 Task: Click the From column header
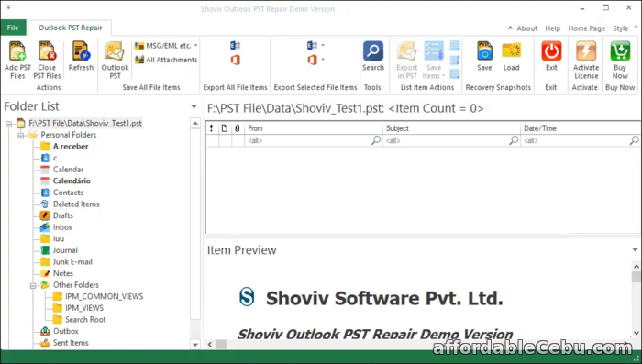point(314,128)
